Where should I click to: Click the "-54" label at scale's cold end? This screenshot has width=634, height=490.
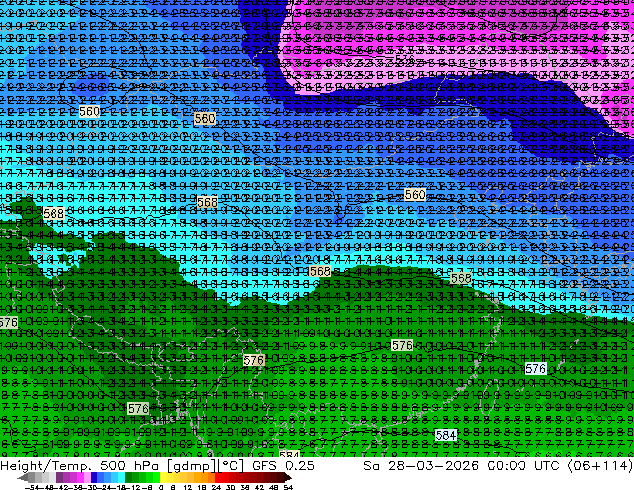point(34,488)
